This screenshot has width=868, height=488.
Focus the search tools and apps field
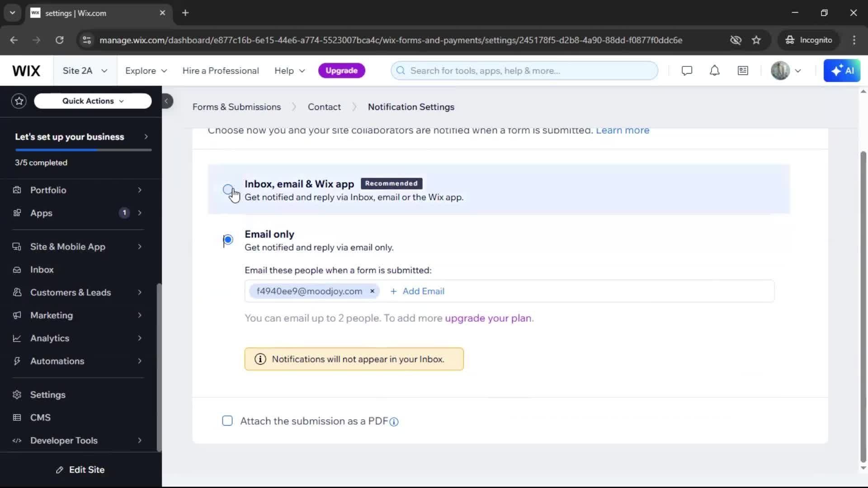[x=524, y=71]
